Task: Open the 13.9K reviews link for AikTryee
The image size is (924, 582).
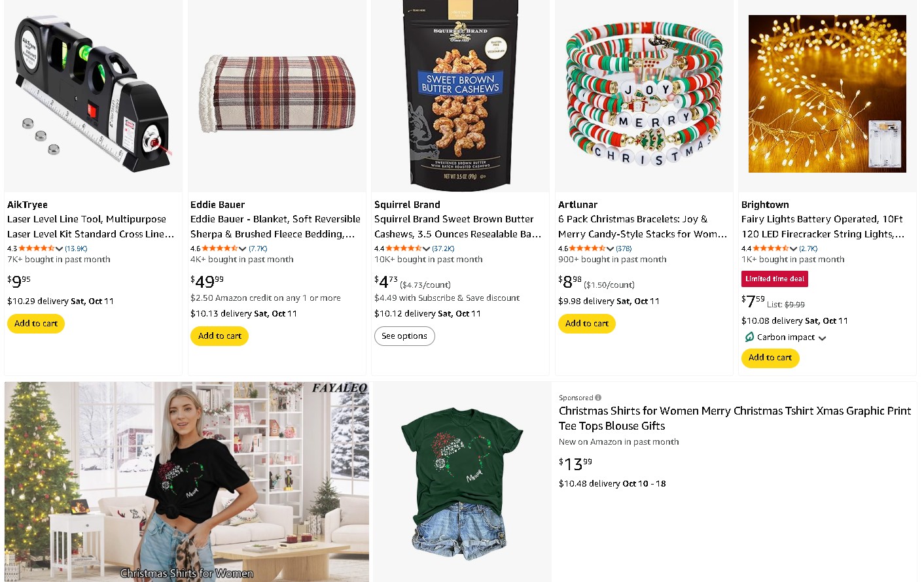Action: pos(76,248)
